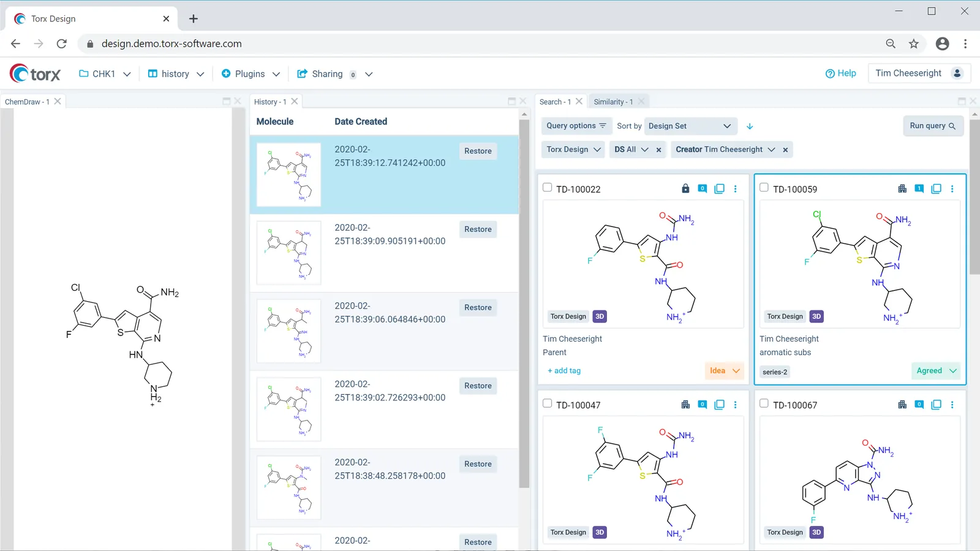This screenshot has width=980, height=551.
Task: Open the history dropdown menu
Action: pyautogui.click(x=176, y=73)
